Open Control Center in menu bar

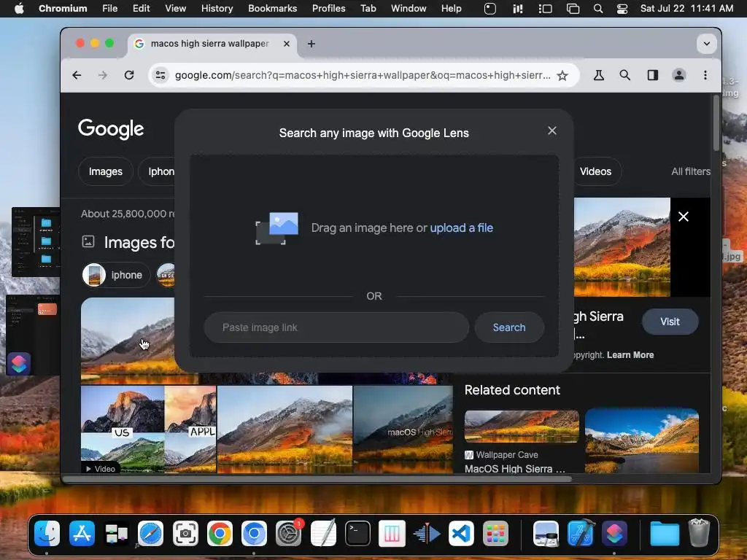point(622,9)
